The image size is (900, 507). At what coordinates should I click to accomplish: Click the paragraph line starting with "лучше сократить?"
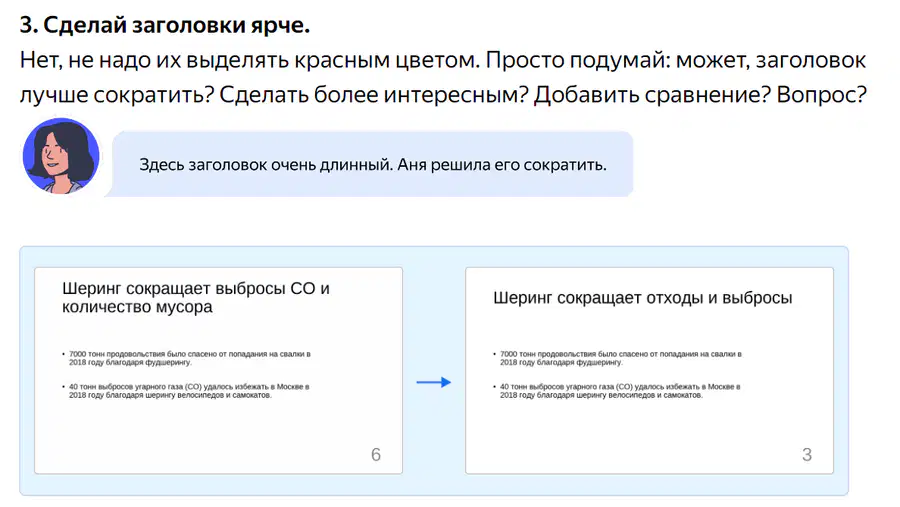(x=443, y=95)
